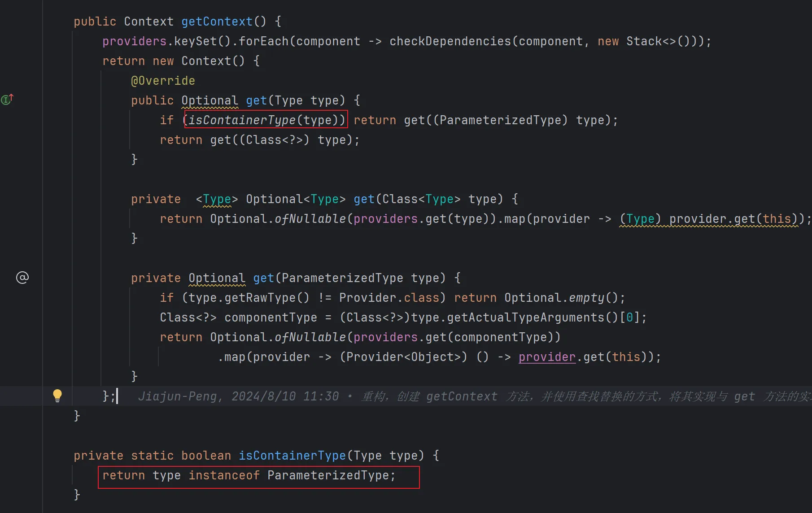Click the checkDependencies method call
812x513 pixels.
pyautogui.click(x=452, y=41)
